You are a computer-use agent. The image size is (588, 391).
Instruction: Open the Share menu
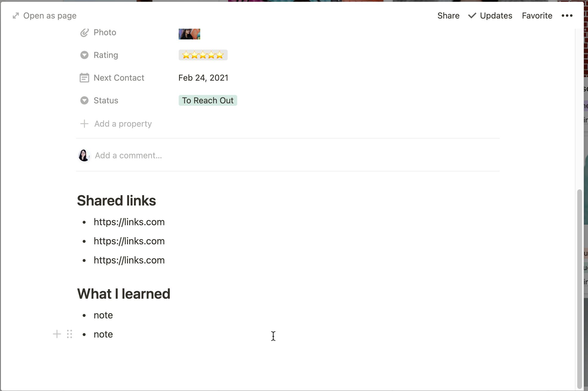(x=448, y=16)
